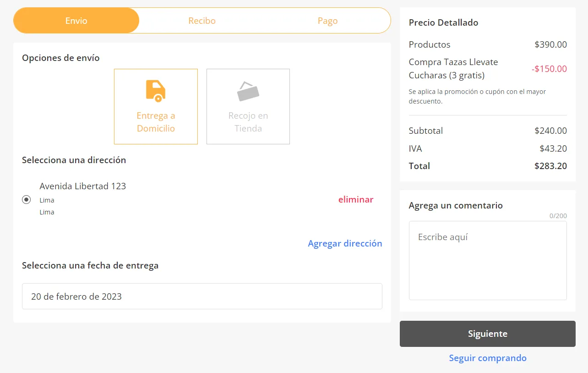Click the IVA value $43.20
Screen dimensions: 588x373
click(x=553, y=148)
